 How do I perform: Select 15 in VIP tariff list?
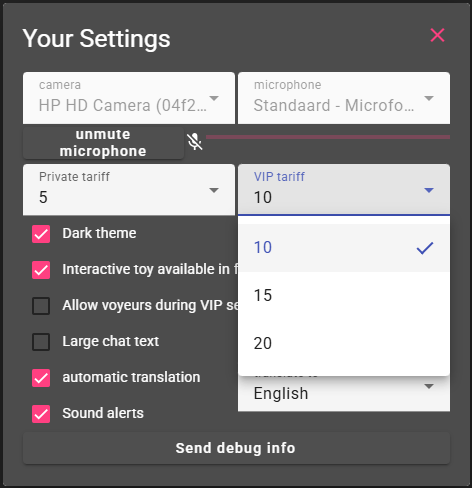344,296
